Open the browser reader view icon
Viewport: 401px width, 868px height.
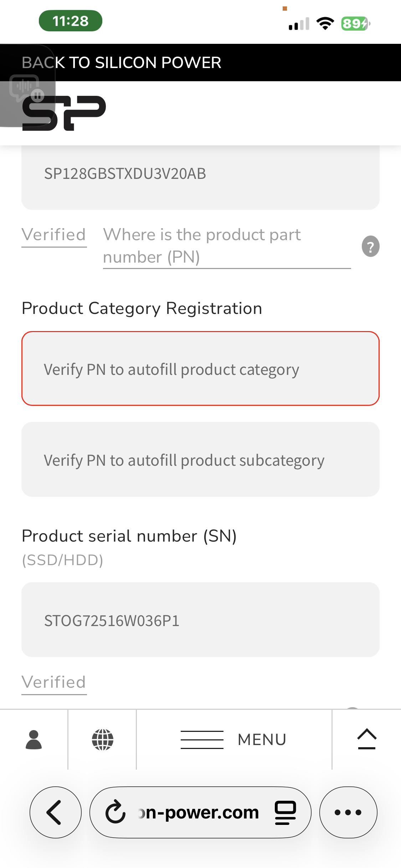[285, 812]
